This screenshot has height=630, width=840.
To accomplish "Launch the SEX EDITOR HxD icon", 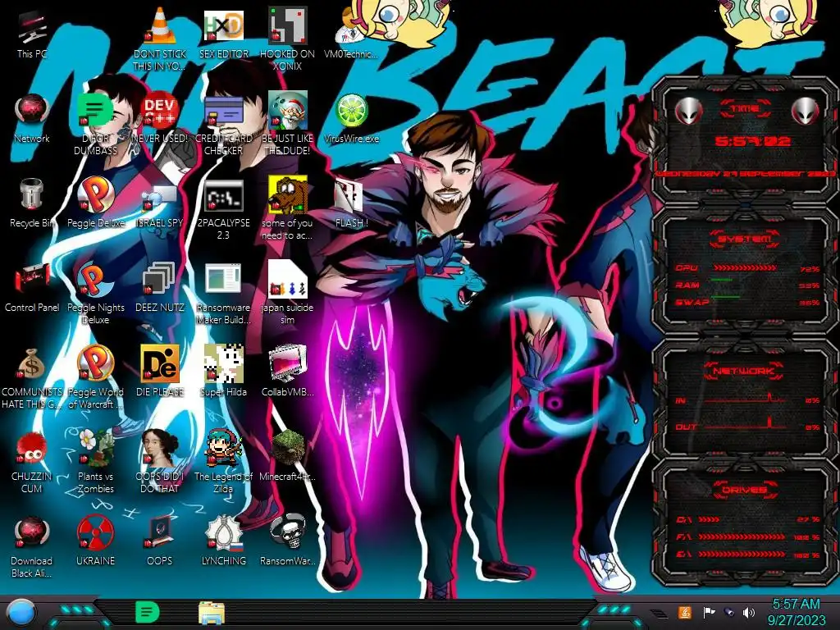I will click(x=224, y=33).
